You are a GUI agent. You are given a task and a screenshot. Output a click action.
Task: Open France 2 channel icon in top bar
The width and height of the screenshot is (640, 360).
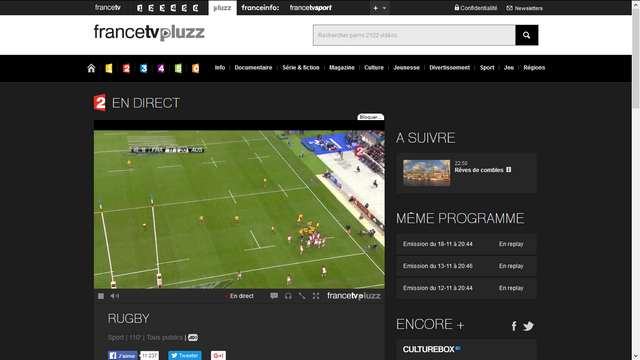[151, 8]
